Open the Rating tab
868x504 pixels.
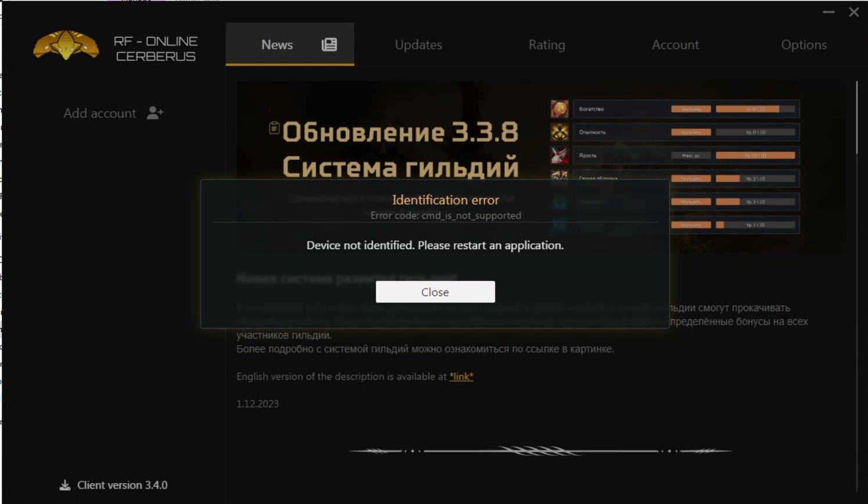[x=547, y=45]
